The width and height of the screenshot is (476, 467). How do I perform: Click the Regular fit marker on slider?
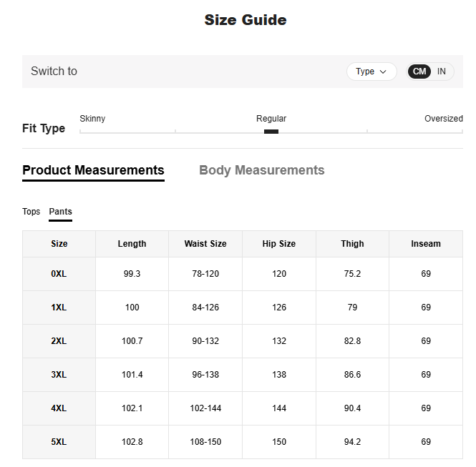271,132
